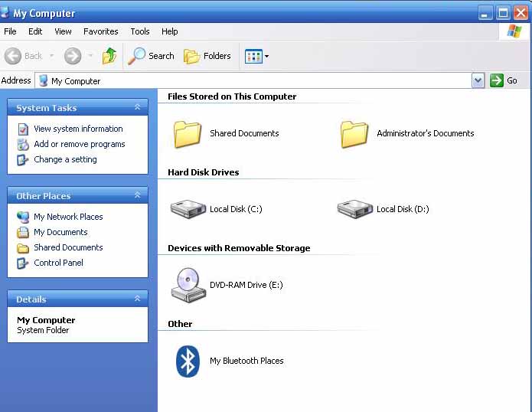Collapse the Other Places panel
The width and height of the screenshot is (532, 412).
tap(138, 196)
